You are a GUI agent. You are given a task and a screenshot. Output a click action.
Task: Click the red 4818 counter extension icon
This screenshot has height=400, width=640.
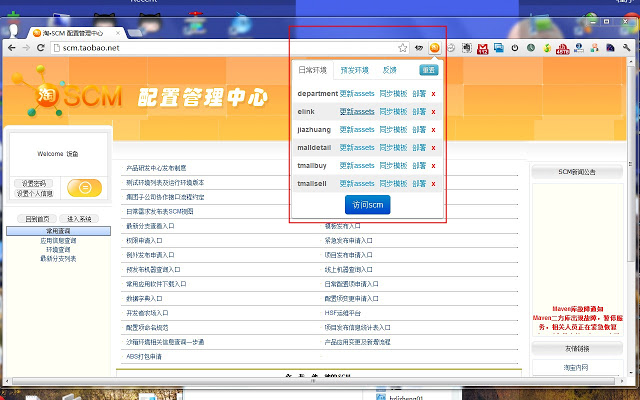(x=562, y=49)
